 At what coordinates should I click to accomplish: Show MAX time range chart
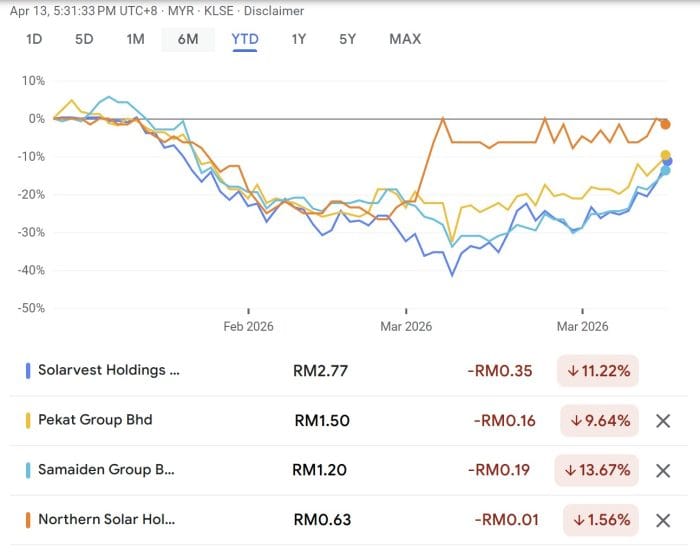pos(405,39)
